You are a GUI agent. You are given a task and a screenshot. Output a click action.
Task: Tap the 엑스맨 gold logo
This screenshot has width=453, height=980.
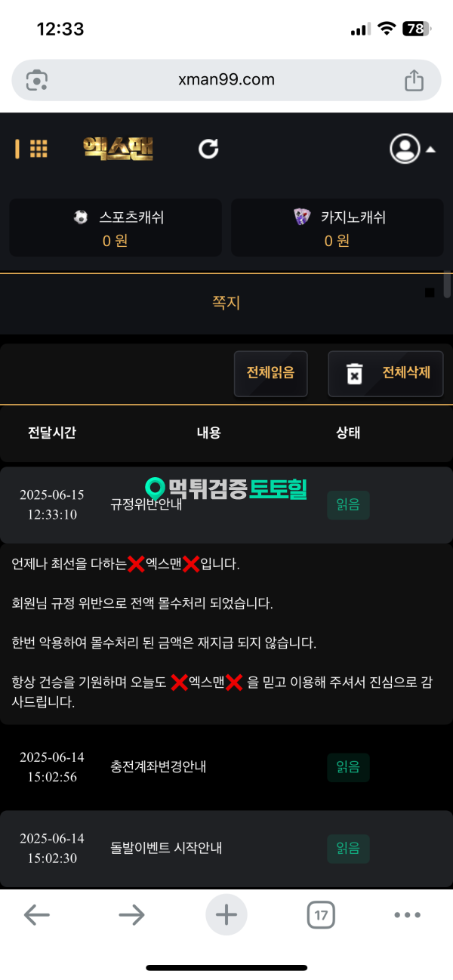pos(118,149)
